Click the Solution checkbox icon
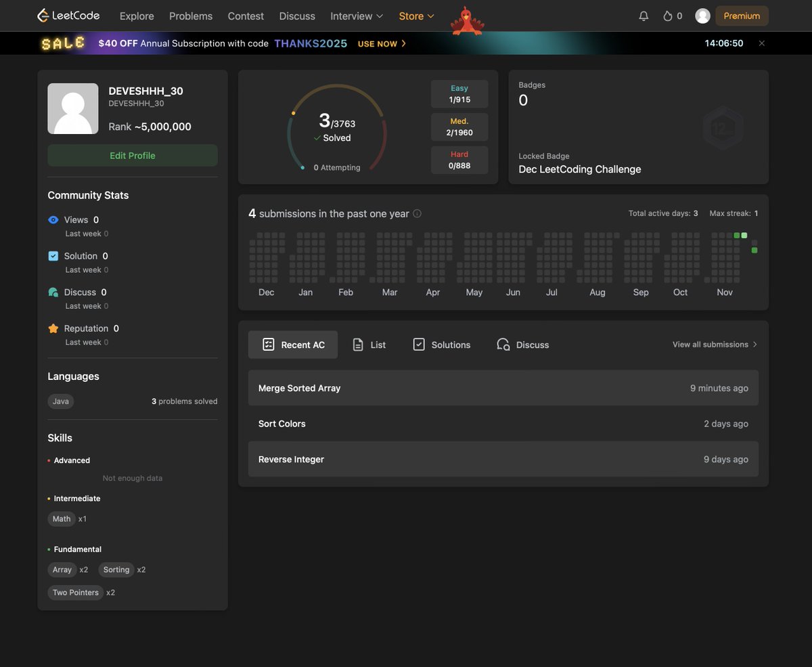Viewport: 812px width, 667px height. click(53, 256)
